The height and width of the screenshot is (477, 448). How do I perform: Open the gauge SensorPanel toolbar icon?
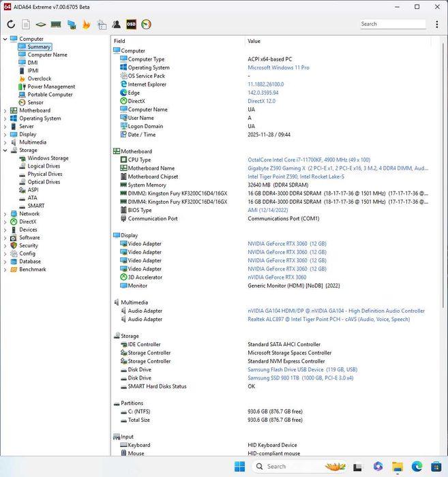click(146, 25)
